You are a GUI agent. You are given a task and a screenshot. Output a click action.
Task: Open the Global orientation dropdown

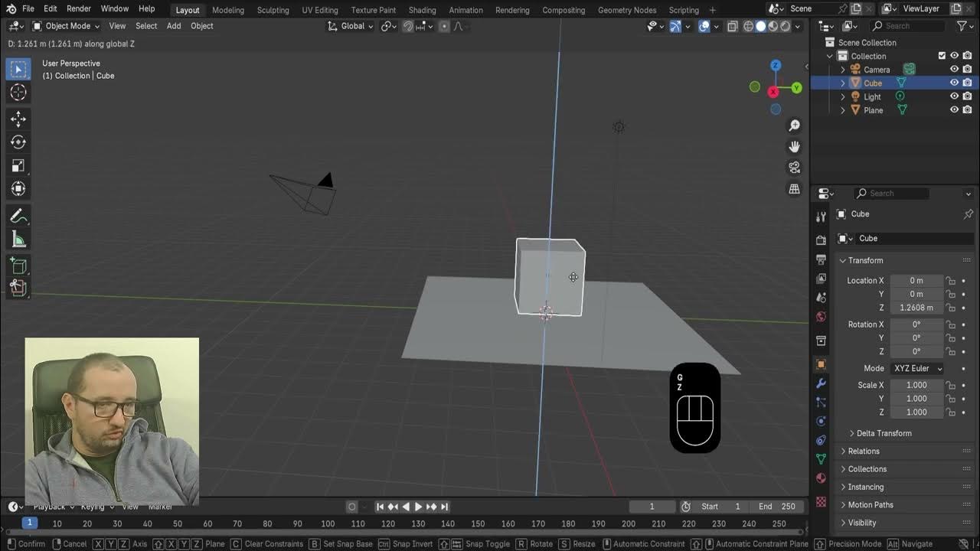351,26
